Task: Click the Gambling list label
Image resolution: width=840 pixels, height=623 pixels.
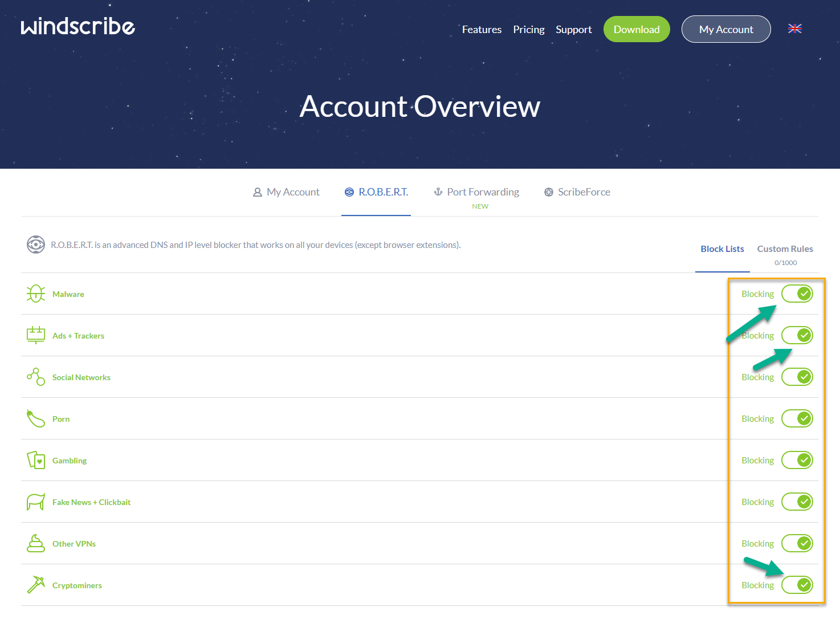Action: [70, 461]
